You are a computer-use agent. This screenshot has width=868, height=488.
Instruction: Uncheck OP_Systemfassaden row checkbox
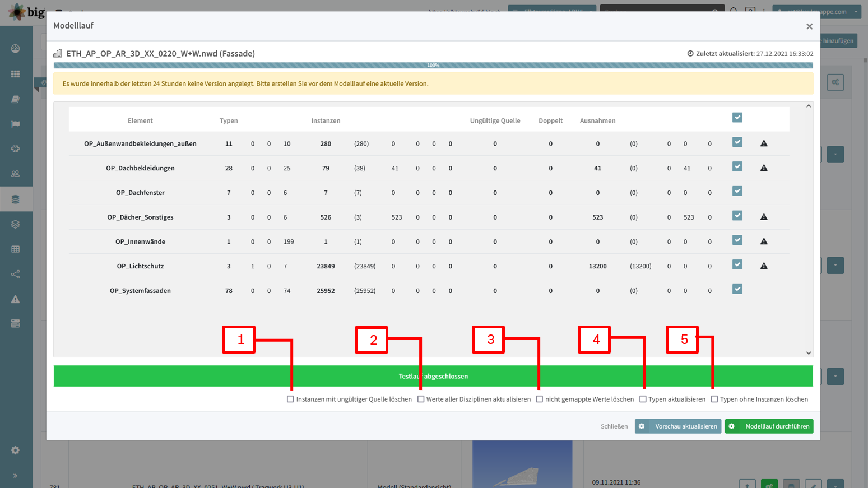point(737,289)
